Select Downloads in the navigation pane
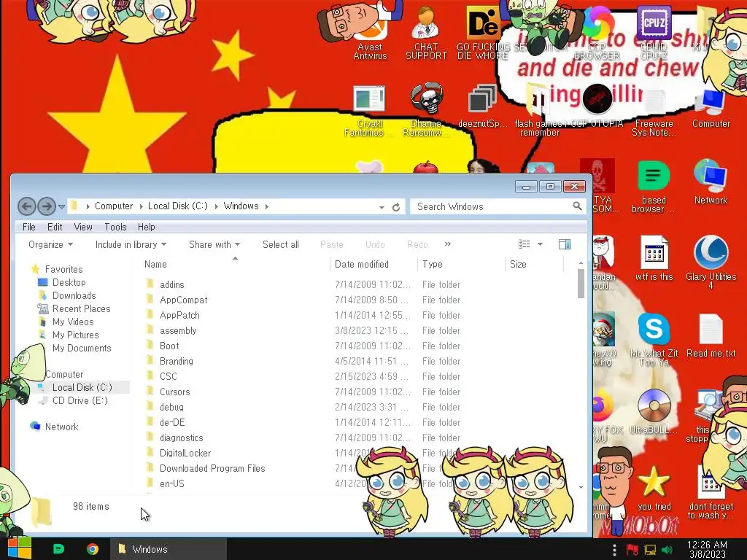This screenshot has height=560, width=747. (x=74, y=296)
